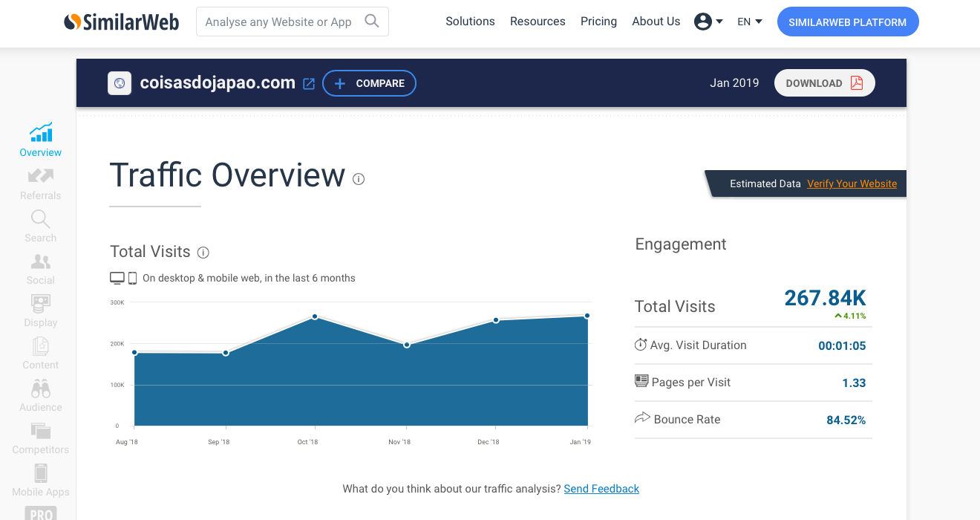The width and height of the screenshot is (980, 520).
Task: Click the PRO badge in sidebar
Action: 41,513
